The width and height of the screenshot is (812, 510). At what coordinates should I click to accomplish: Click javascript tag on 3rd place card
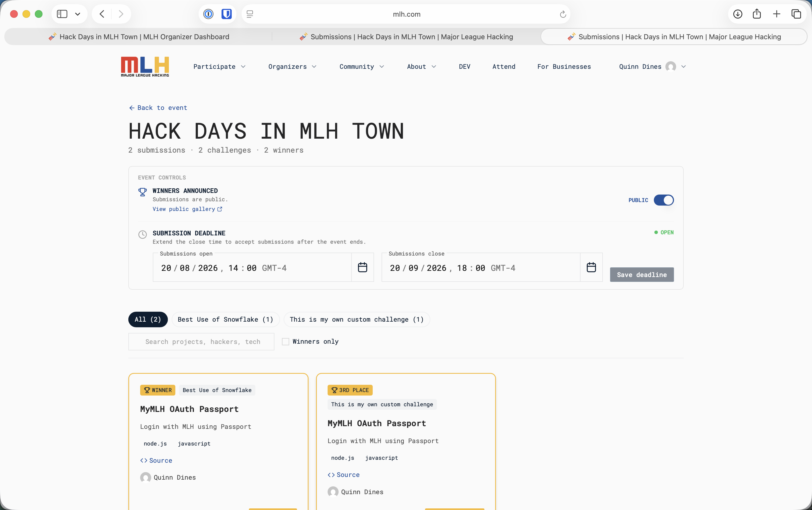point(382,458)
